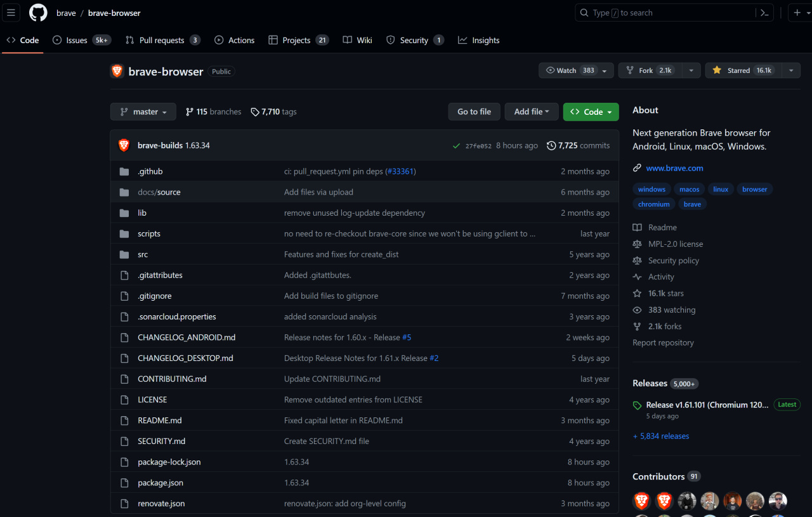Click the plus create-new icon

pyautogui.click(x=797, y=13)
